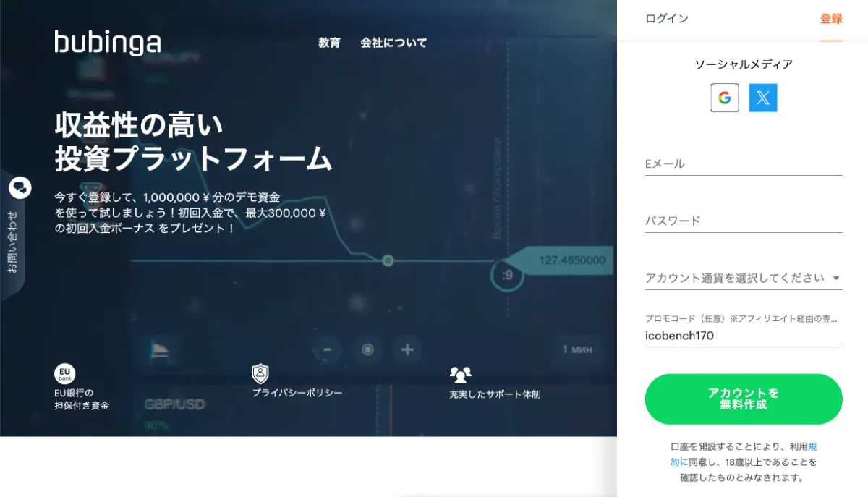Click the privacy policy shield icon
Image resolution: width=868 pixels, height=497 pixels.
(260, 374)
